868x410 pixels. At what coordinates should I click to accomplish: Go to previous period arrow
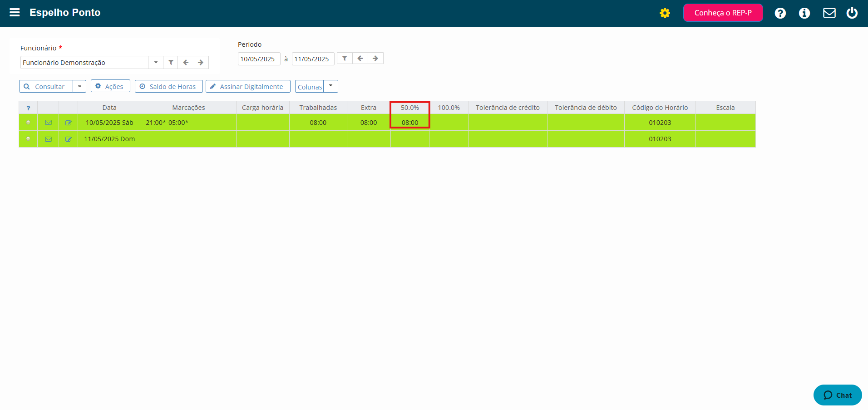click(x=360, y=58)
